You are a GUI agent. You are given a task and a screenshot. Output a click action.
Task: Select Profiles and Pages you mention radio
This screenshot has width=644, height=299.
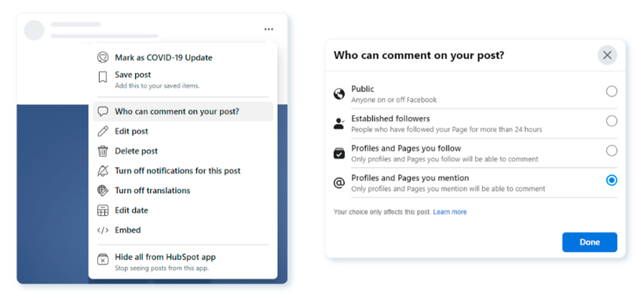point(612,180)
